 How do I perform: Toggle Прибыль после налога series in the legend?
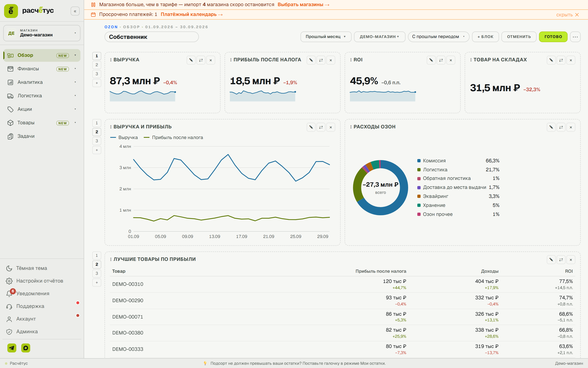(173, 138)
